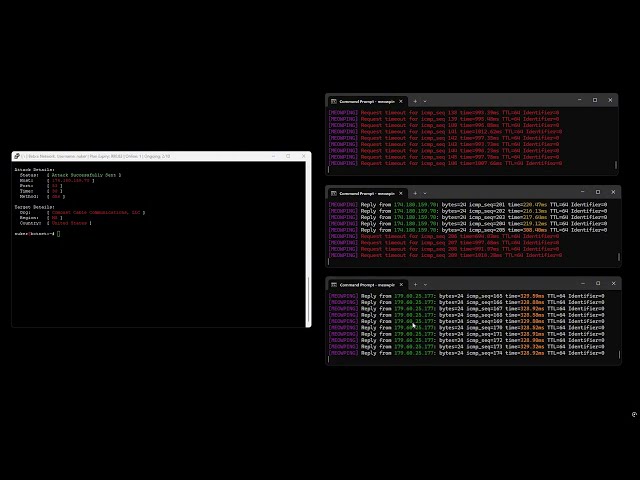The width and height of the screenshot is (640, 480).
Task: Maximize the PuTTY terminal window
Action: (x=288, y=156)
